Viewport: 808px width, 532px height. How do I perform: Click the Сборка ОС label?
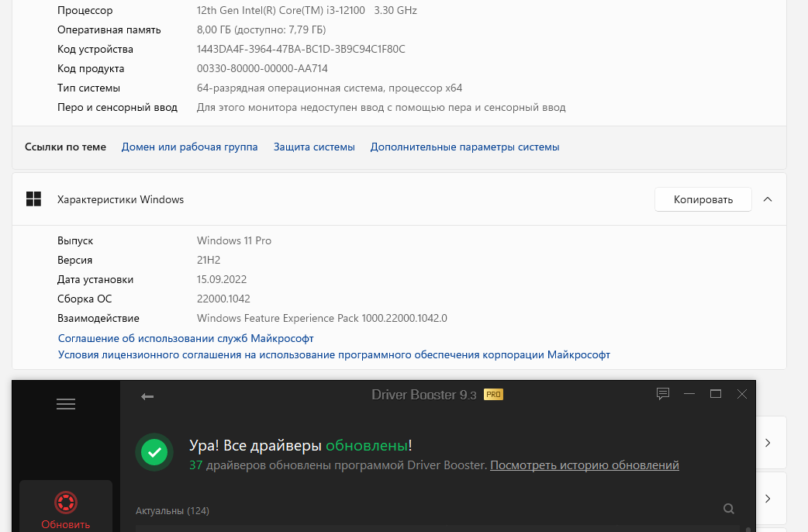85,299
